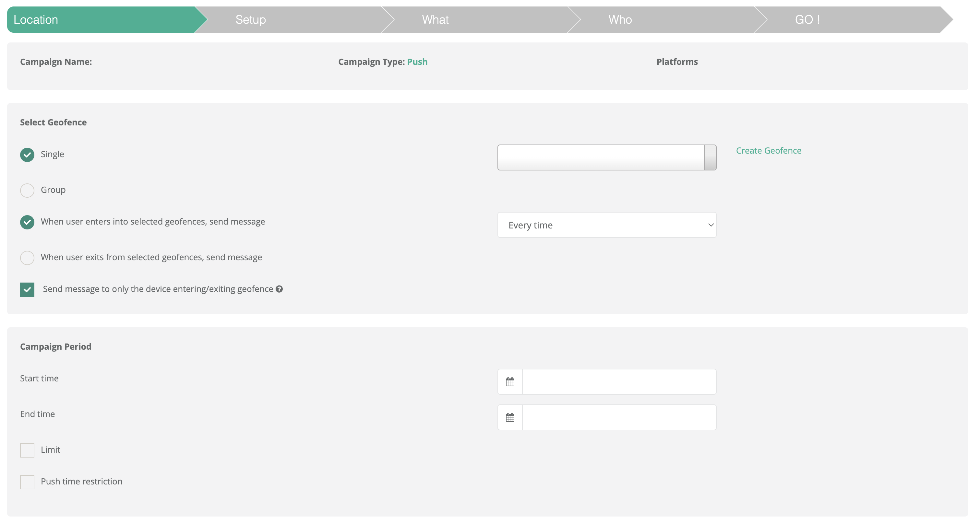
Task: Click into the End time input field
Action: pos(619,417)
